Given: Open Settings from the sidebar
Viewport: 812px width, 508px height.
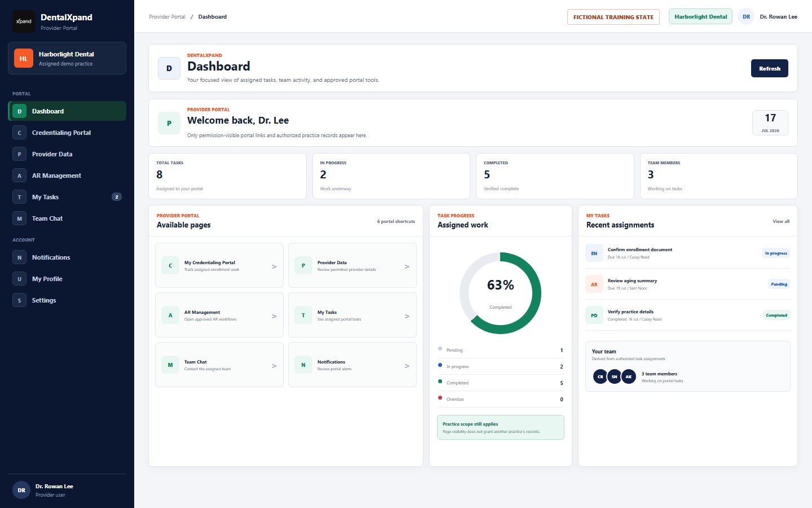Looking at the screenshot, I should (67, 300).
